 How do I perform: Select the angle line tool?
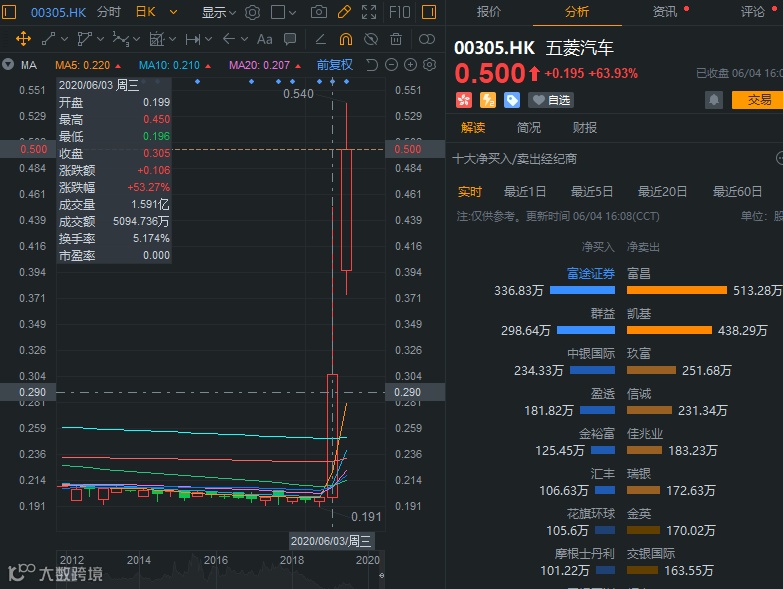[x=321, y=39]
